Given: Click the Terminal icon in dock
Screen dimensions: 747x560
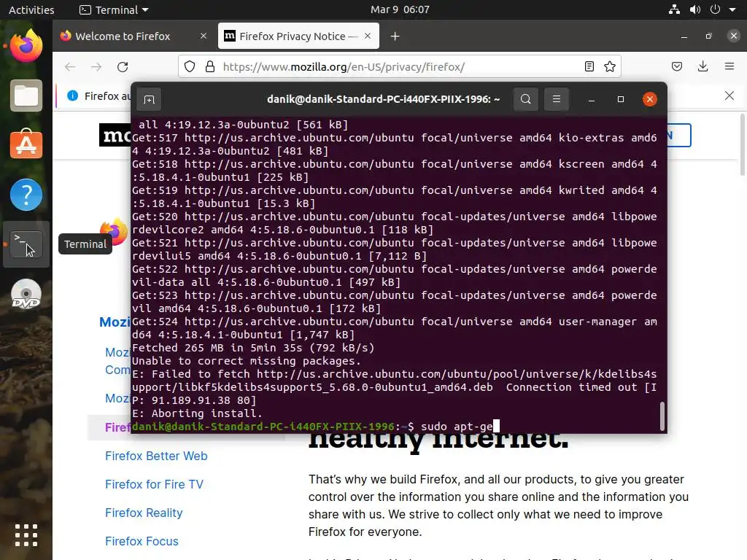Looking at the screenshot, I should point(26,244).
